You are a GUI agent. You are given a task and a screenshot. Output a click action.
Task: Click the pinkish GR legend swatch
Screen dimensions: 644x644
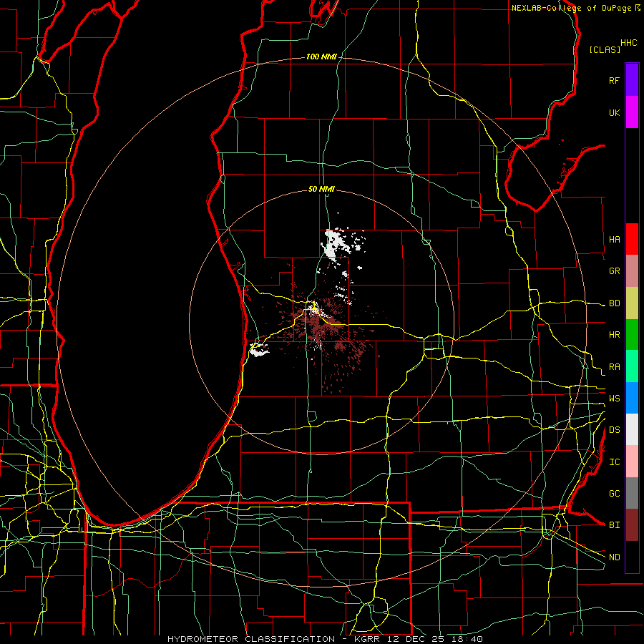(x=632, y=270)
